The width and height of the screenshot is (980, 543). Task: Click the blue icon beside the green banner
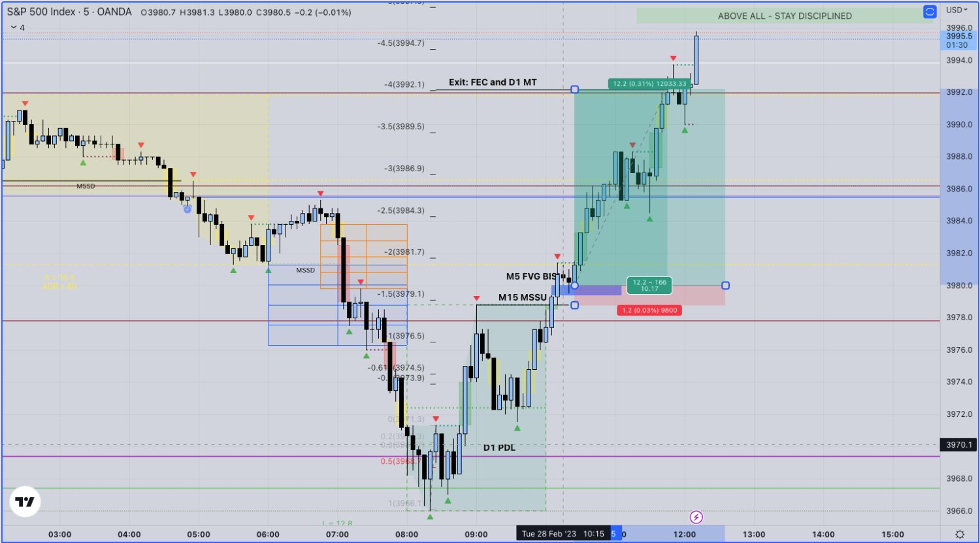click(x=930, y=12)
